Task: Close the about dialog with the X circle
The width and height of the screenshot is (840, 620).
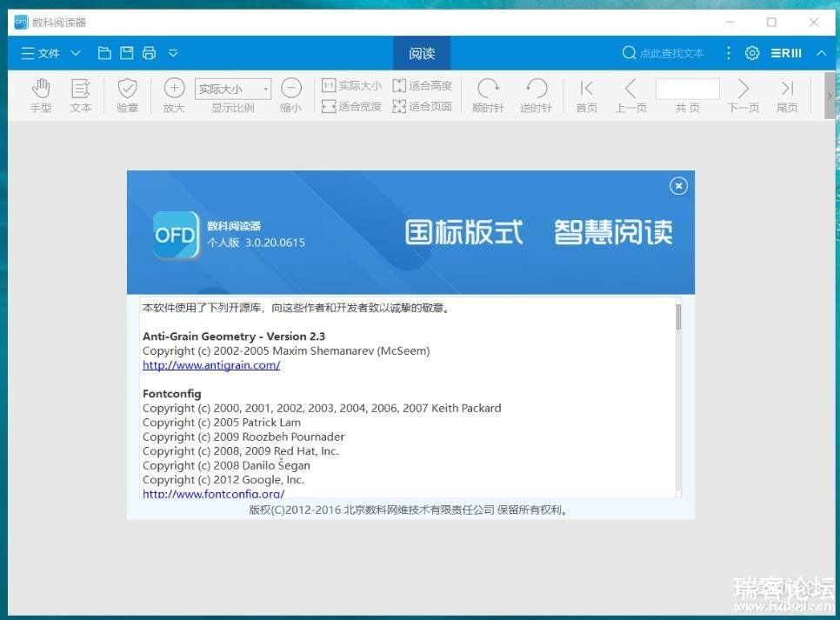Action: pyautogui.click(x=678, y=186)
